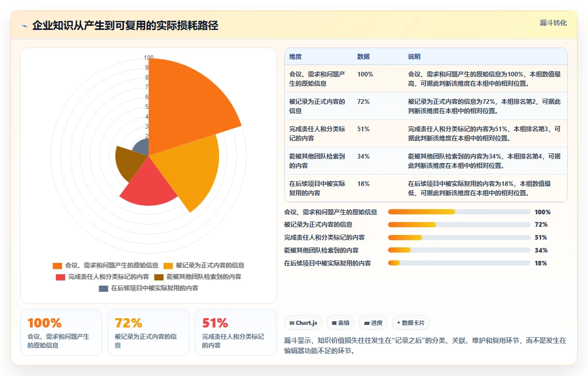This screenshot has width=588, height=376.
Task: Click legend label 在后续项目中被实际复用的内容
Action: point(154,288)
